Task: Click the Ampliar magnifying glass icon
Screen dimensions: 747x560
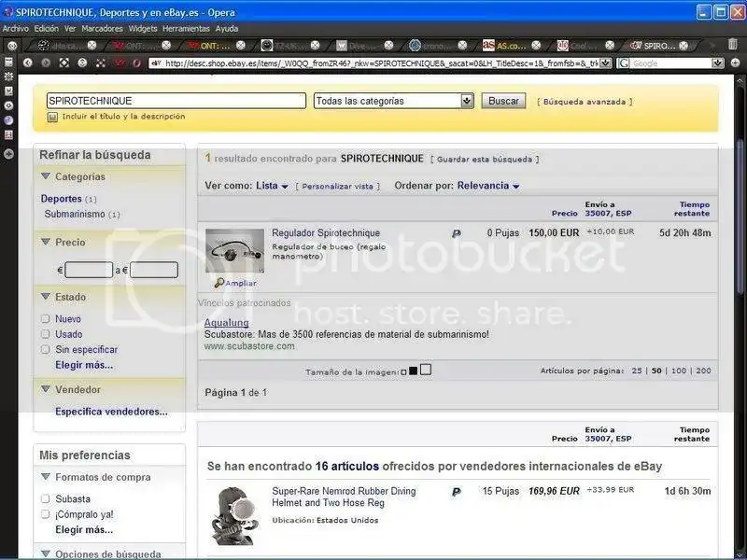Action: 218,283
